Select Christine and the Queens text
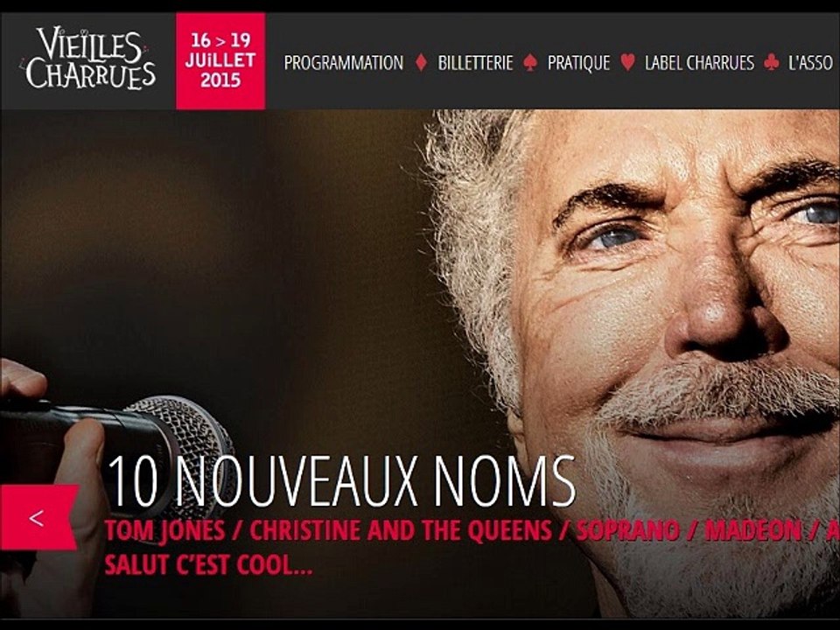Image resolution: width=840 pixels, height=630 pixels. coord(400,531)
